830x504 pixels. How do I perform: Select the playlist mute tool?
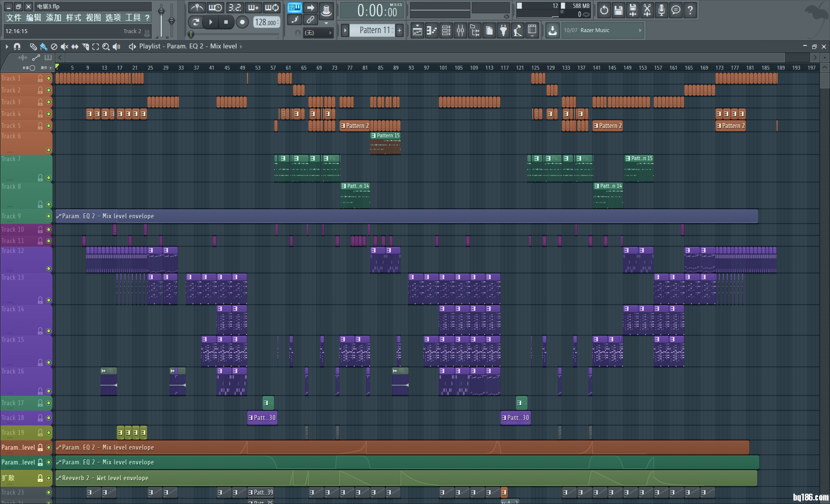[x=64, y=46]
